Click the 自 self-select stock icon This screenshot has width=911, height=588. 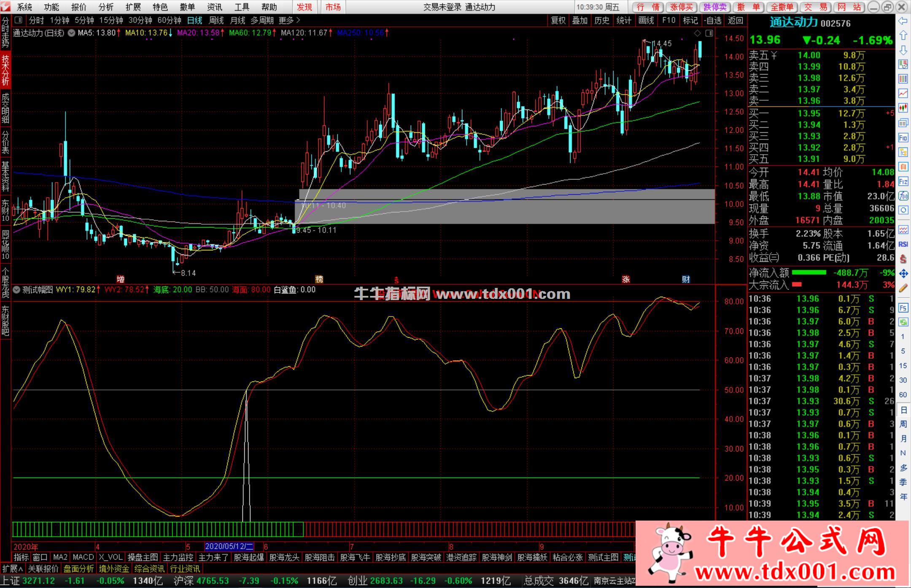(903, 166)
